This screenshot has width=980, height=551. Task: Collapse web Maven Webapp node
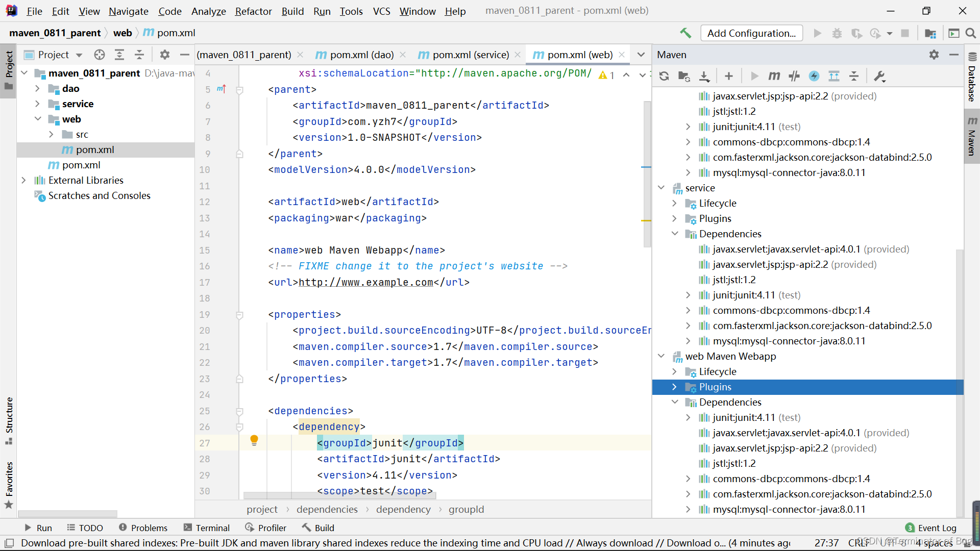(x=661, y=356)
